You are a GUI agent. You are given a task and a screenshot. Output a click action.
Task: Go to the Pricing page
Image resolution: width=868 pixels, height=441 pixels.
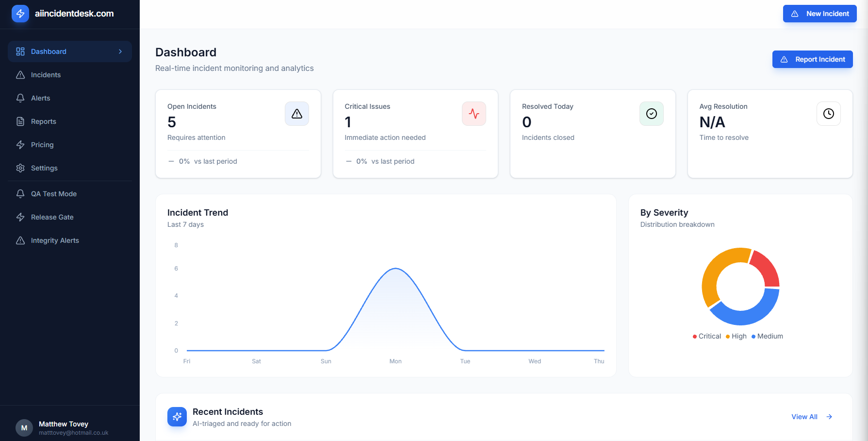coord(70,145)
